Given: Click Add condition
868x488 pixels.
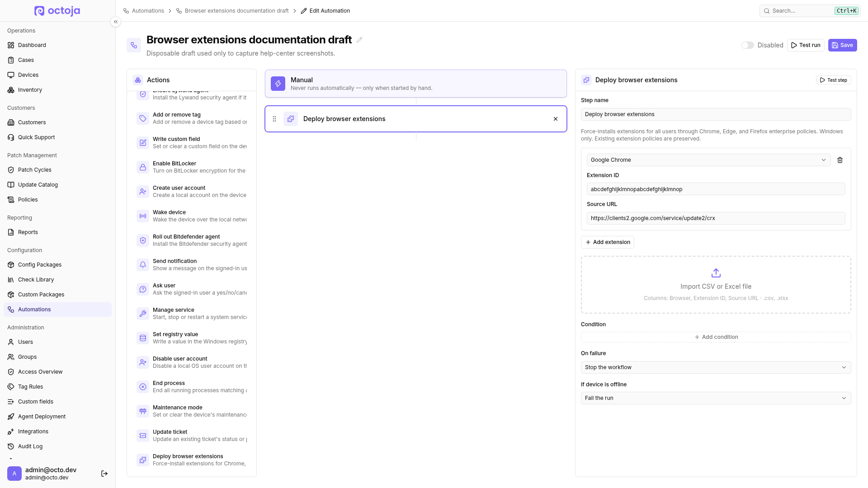Looking at the screenshot, I should click(x=716, y=337).
